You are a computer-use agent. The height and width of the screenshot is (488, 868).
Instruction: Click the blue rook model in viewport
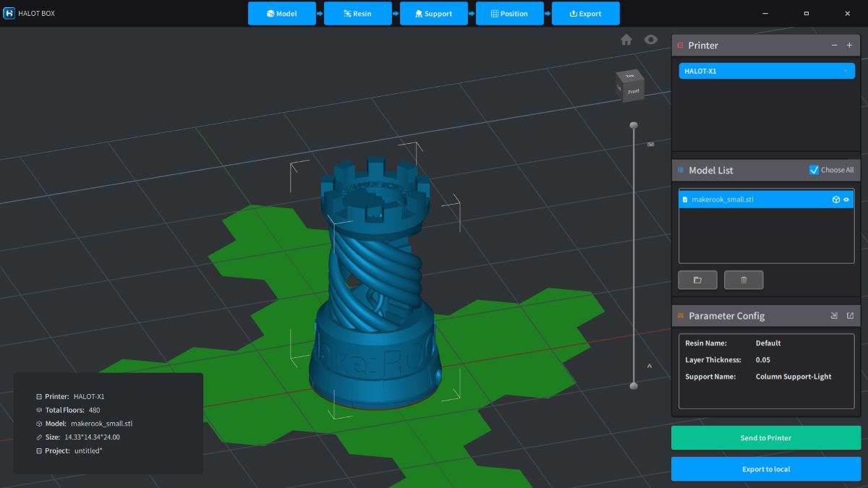pos(375,282)
